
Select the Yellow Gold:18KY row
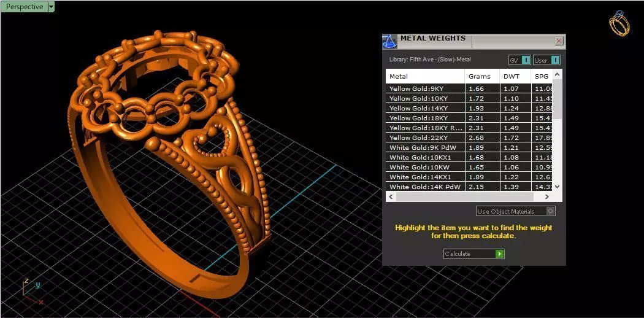point(469,118)
